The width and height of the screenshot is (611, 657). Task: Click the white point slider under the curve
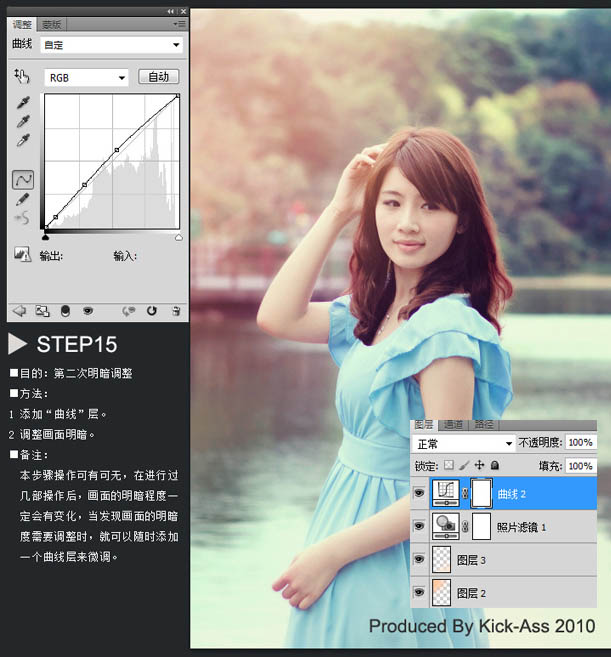178,238
